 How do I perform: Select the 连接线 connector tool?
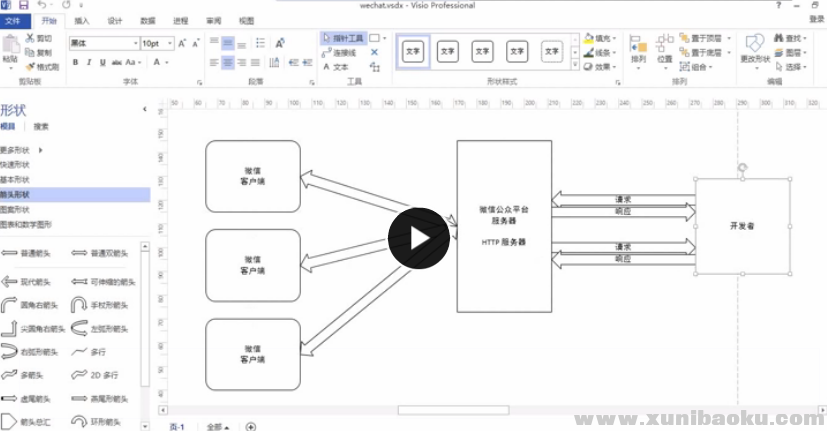click(342, 53)
